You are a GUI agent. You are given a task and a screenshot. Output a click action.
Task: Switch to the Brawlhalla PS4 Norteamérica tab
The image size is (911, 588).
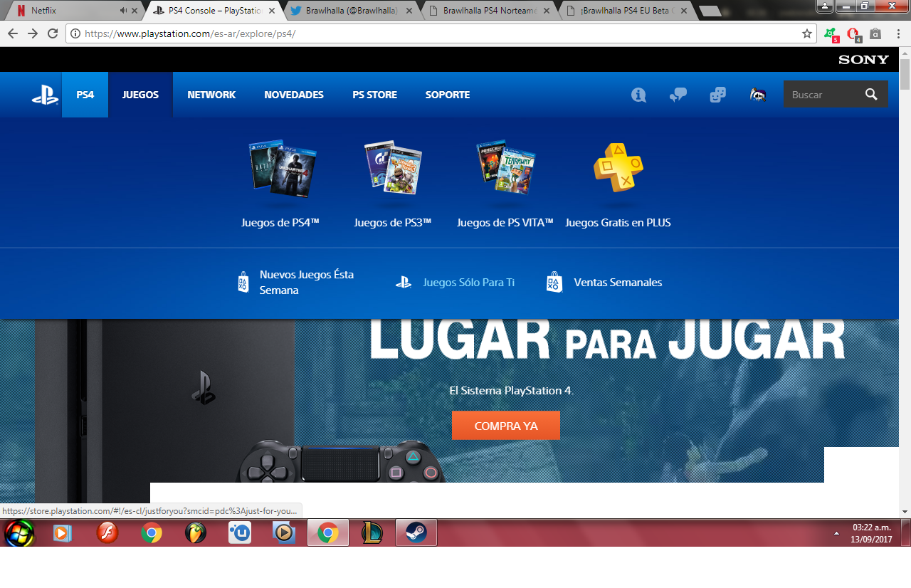(x=488, y=11)
